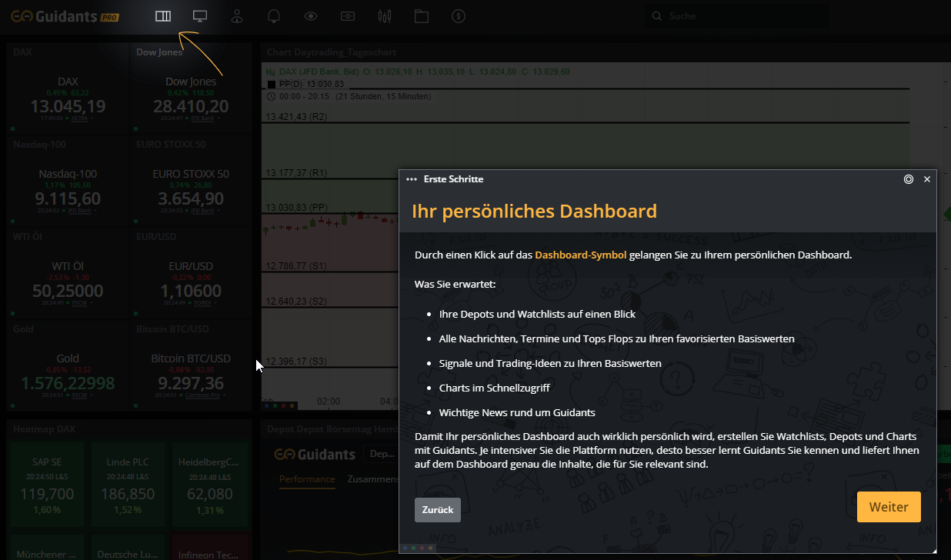Open the bell notifications icon

tap(274, 16)
